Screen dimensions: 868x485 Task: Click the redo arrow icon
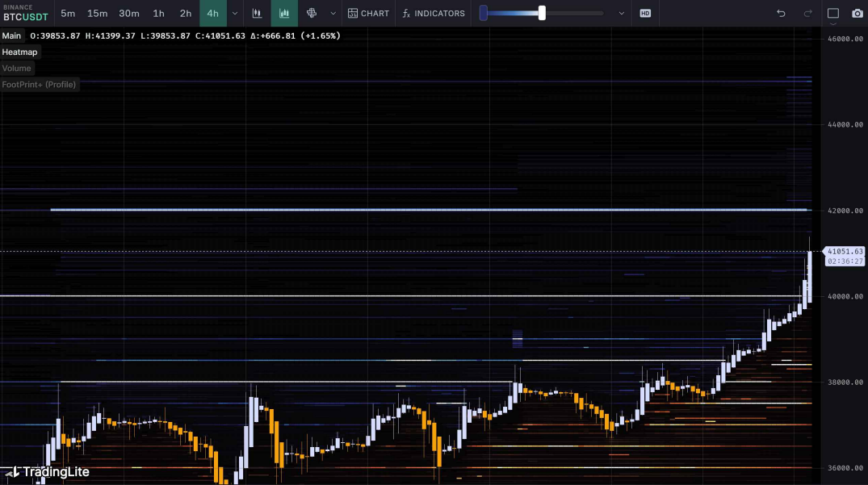coord(807,13)
